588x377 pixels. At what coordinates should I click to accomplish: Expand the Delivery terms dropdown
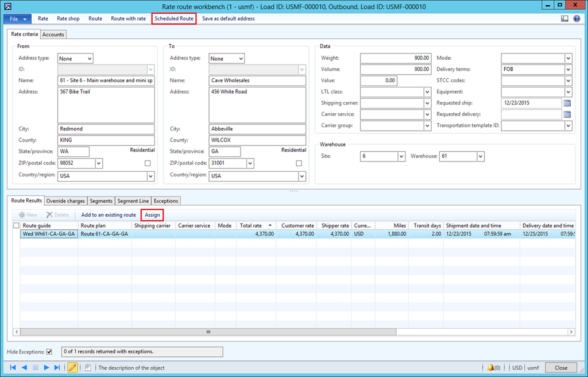tap(568, 70)
